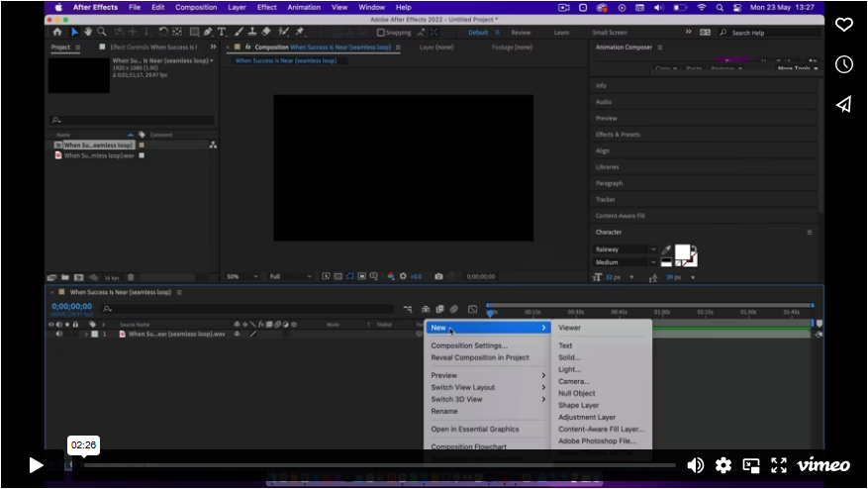The height and width of the screenshot is (489, 868).
Task: Open the composition mini-flowchart icon in timeline
Action: pyautogui.click(x=408, y=309)
